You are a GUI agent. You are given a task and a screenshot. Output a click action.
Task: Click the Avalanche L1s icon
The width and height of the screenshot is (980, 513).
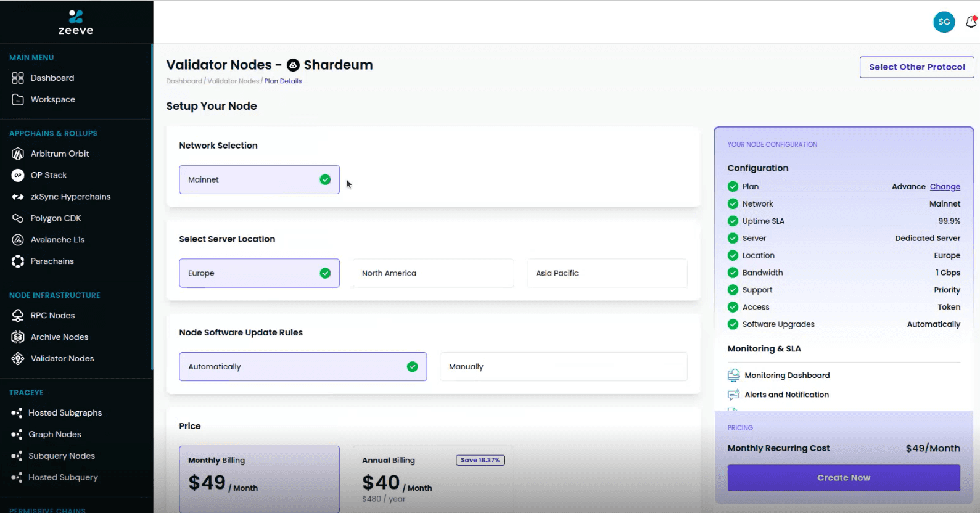click(18, 240)
